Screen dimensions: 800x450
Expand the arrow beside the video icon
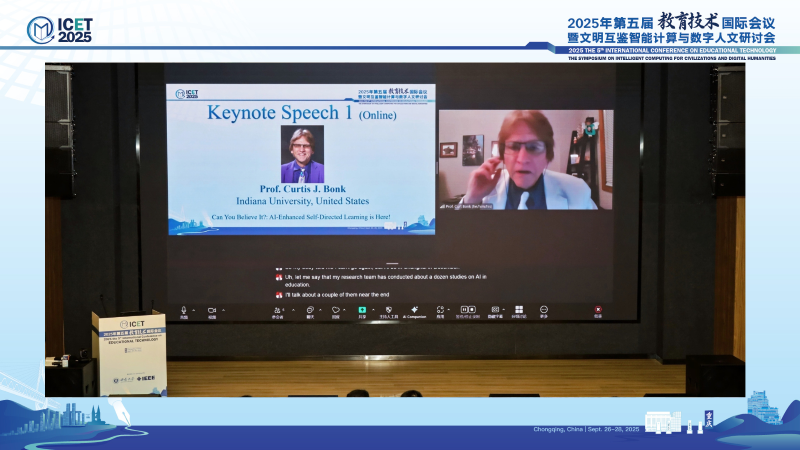pyautogui.click(x=223, y=308)
